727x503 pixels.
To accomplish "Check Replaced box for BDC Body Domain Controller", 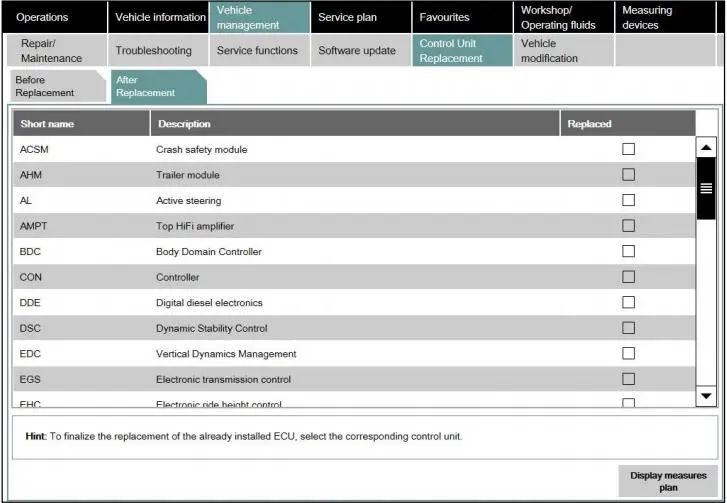I will coord(628,251).
